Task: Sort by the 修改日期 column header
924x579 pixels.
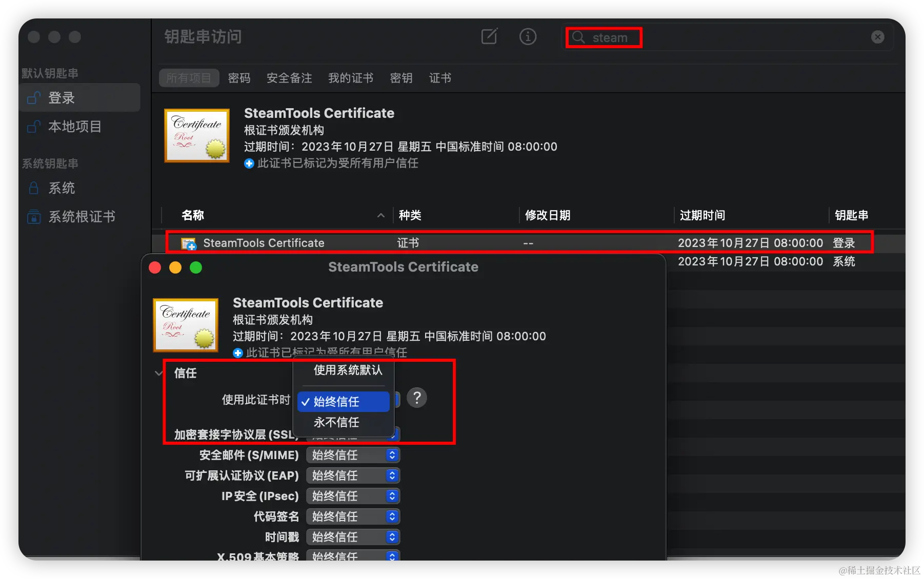Action: [548, 215]
